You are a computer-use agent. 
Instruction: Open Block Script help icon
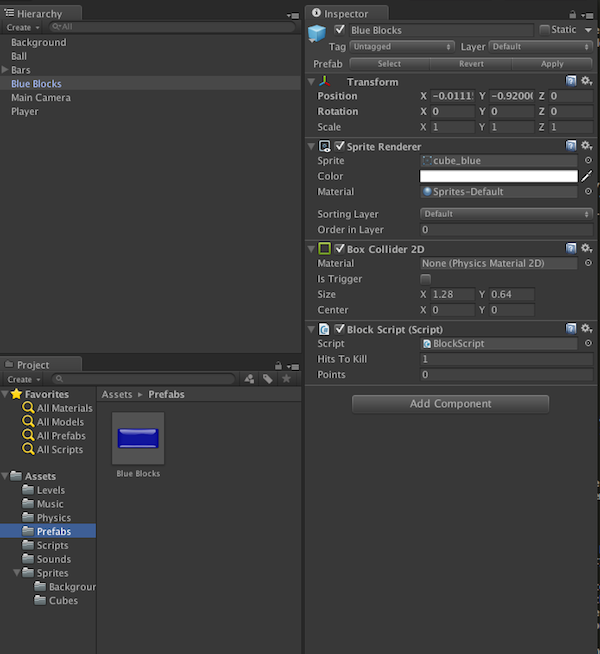(x=571, y=329)
